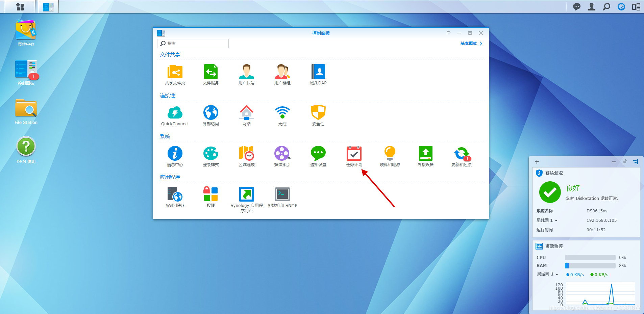Image resolution: width=644 pixels, height=314 pixels.
Task: Open Control Panel (控制面板) desktop shortcut
Action: pyautogui.click(x=26, y=70)
